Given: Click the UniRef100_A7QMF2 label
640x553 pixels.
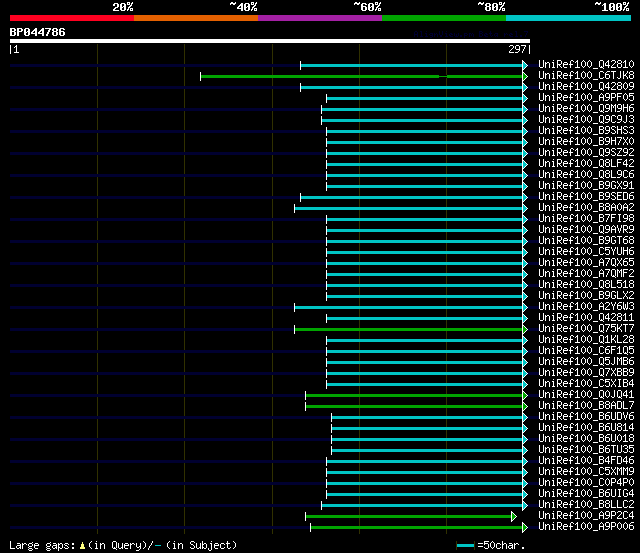Looking at the screenshot, I should coord(586,274).
